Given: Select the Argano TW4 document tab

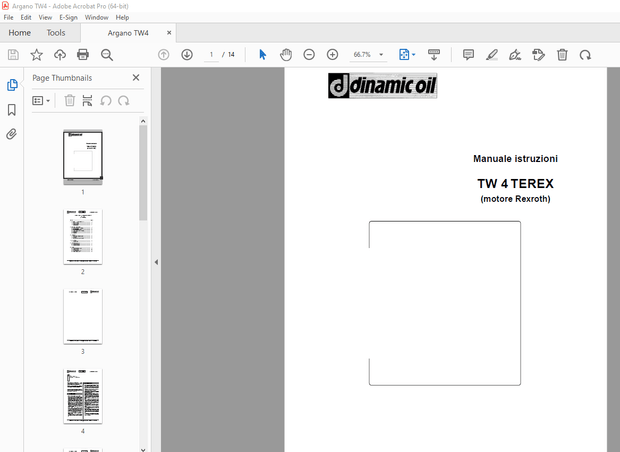Looking at the screenshot, I should [128, 33].
